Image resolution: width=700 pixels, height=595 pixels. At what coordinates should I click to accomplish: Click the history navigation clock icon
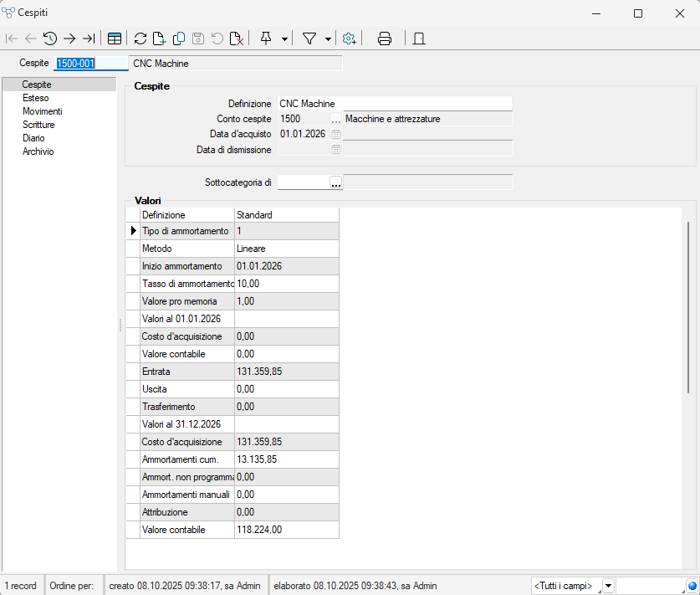(50, 38)
